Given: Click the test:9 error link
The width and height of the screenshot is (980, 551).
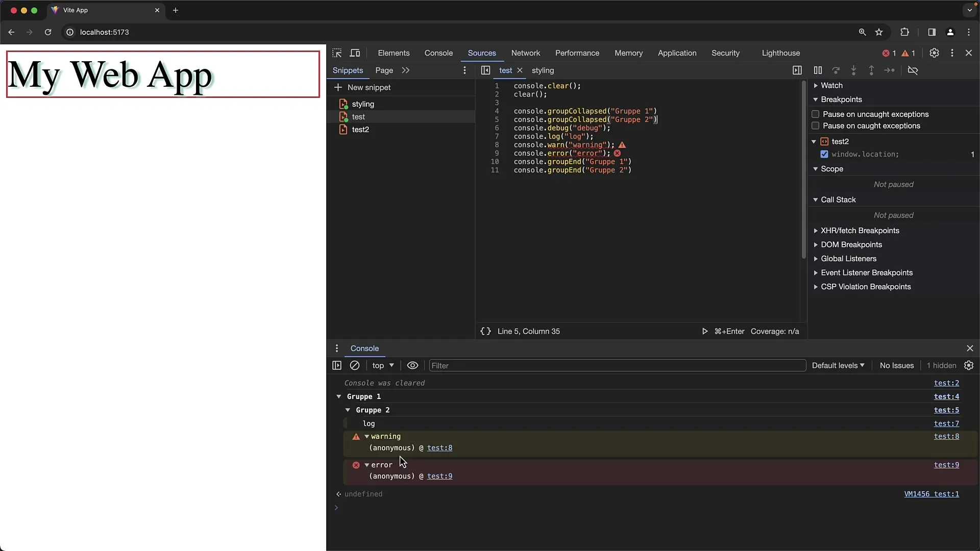Looking at the screenshot, I should click(x=946, y=464).
